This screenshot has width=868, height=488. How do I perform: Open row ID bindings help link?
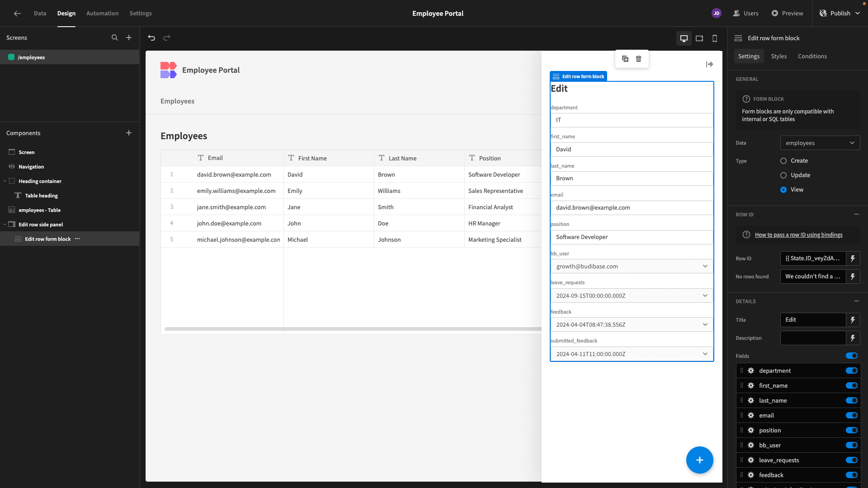point(798,235)
